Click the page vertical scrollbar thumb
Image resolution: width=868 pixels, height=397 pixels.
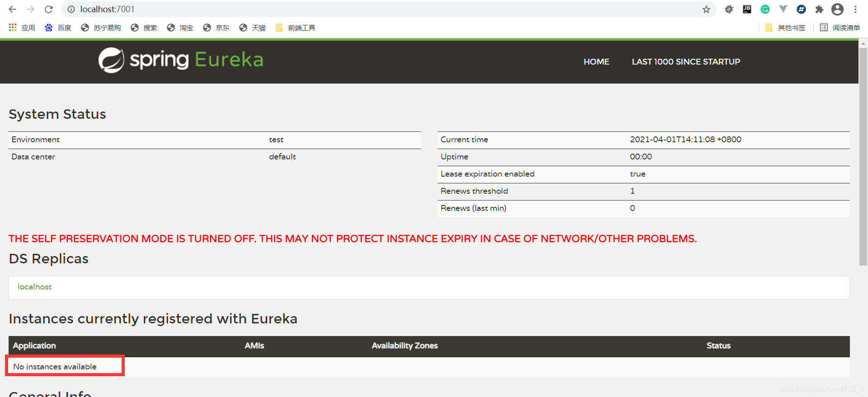(863, 156)
